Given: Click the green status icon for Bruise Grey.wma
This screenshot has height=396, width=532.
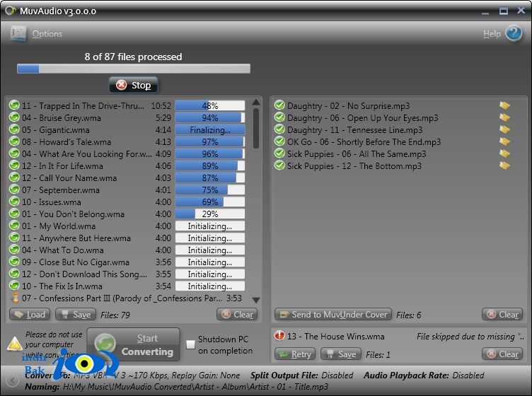Looking at the screenshot, I should [x=14, y=117].
